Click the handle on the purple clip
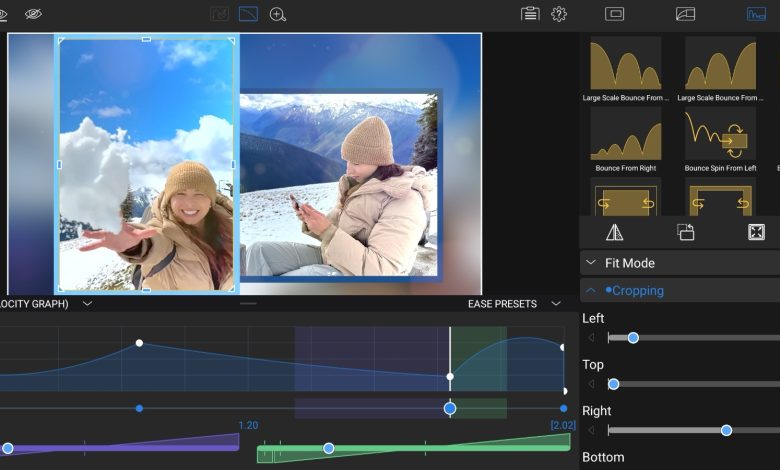 click(7, 449)
